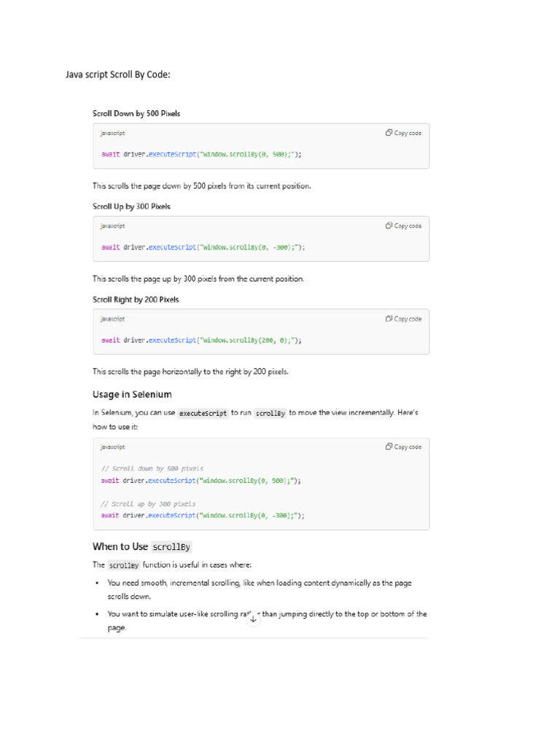
Task: Click javascript label on Scroll Up code block
Action: tap(113, 226)
